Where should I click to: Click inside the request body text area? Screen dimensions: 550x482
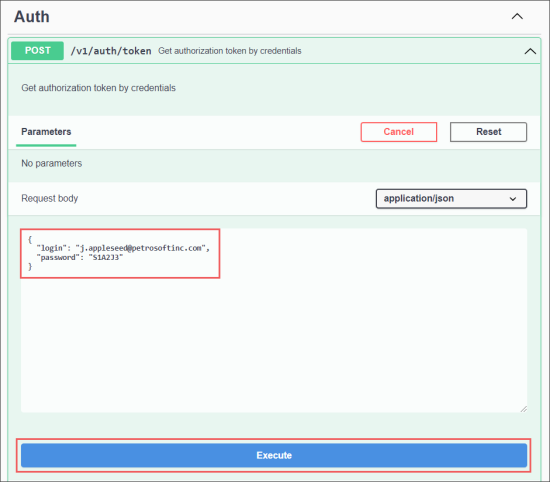(x=274, y=320)
